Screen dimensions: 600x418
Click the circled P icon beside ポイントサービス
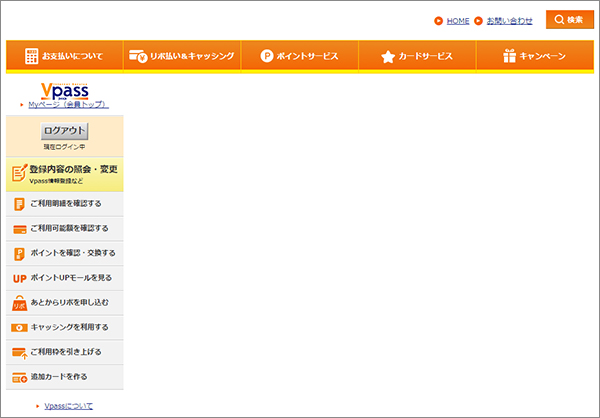[x=267, y=56]
